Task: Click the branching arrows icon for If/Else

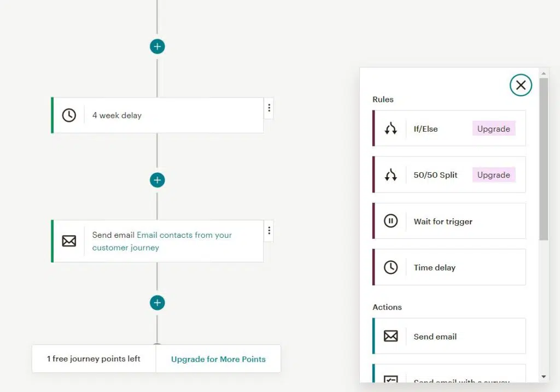Action: [390, 128]
